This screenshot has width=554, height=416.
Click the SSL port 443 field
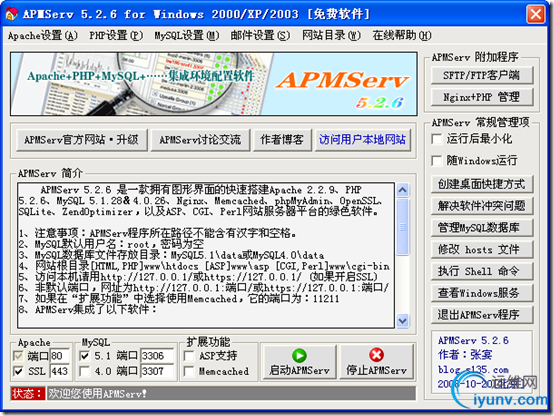click(x=59, y=371)
